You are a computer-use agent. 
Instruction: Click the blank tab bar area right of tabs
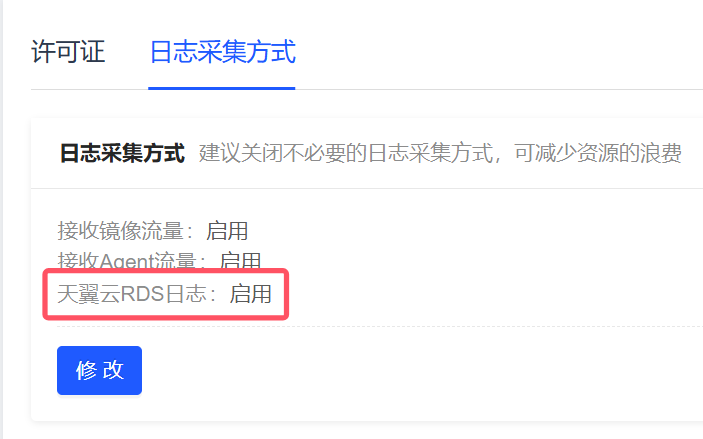498,52
